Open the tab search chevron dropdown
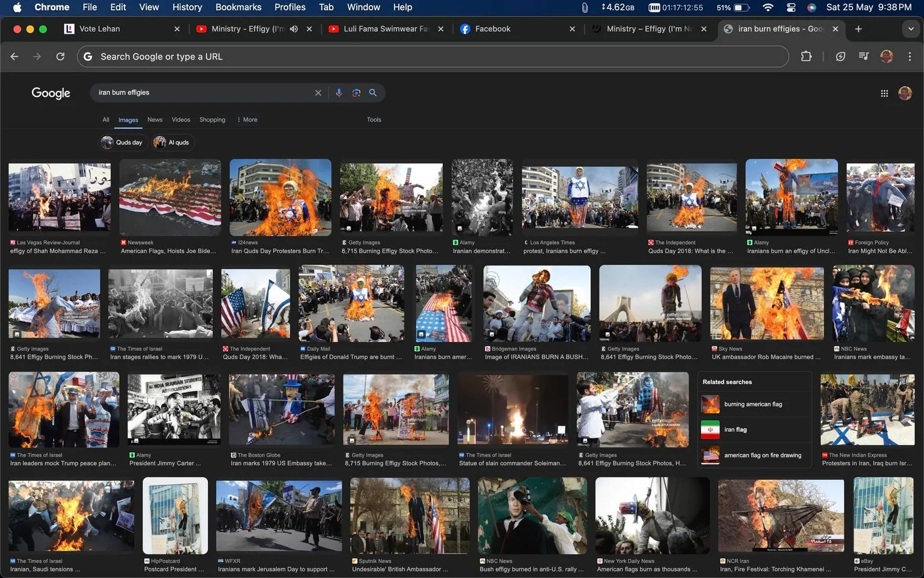 tap(910, 28)
